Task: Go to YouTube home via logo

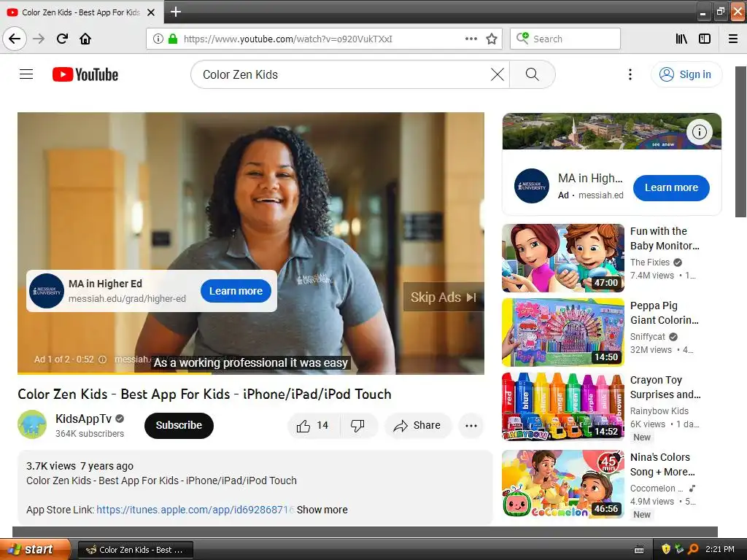Action: pyautogui.click(x=85, y=74)
